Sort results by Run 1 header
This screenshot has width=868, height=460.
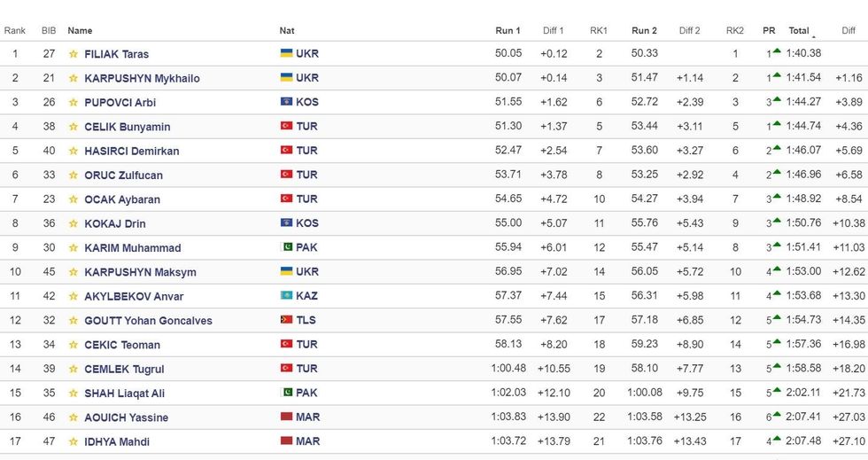[508, 30]
